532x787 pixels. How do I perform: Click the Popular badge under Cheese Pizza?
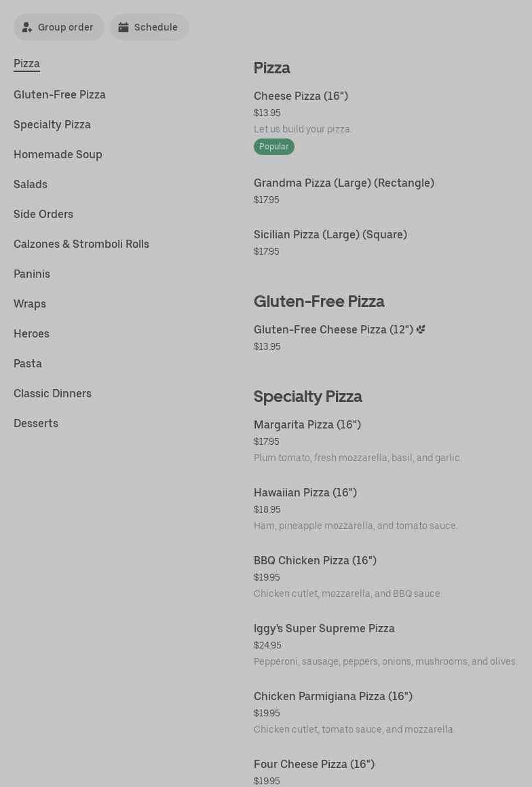coord(273,147)
